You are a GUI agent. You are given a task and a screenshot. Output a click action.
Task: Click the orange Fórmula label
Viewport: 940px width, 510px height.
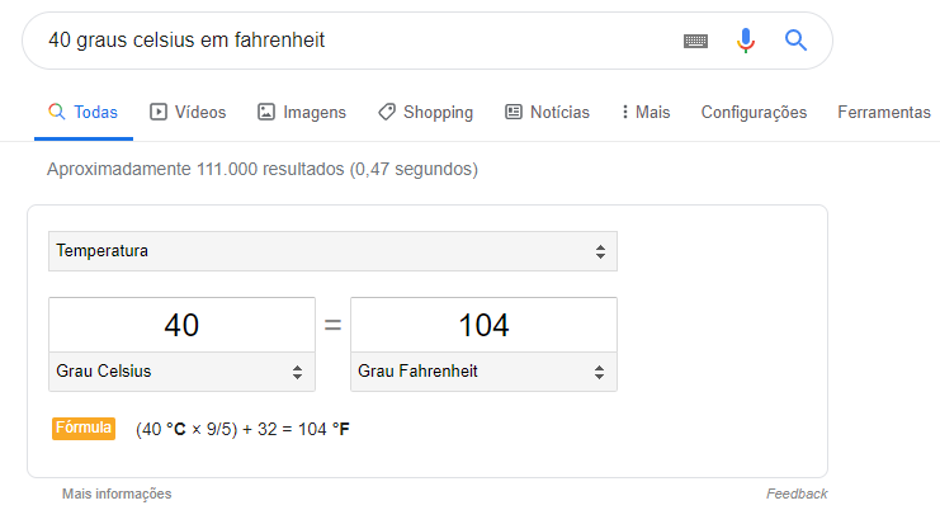[83, 428]
